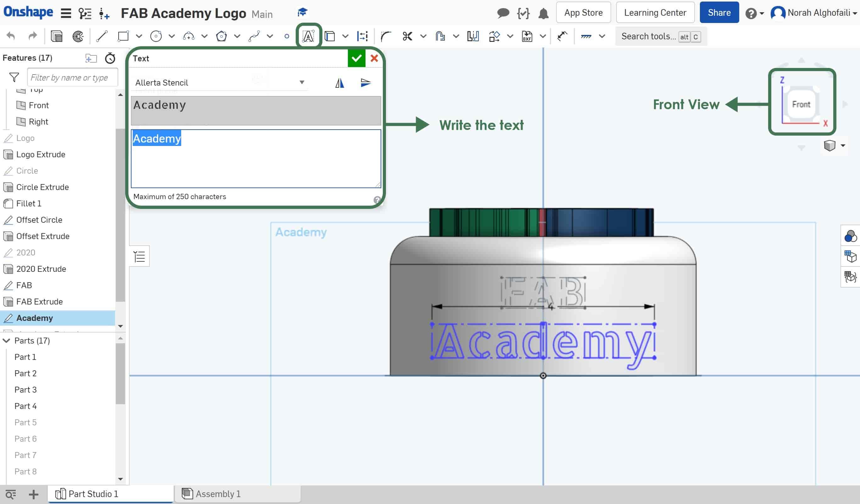Select the Circle Extrude feature
This screenshot has width=860, height=504.
coord(42,187)
